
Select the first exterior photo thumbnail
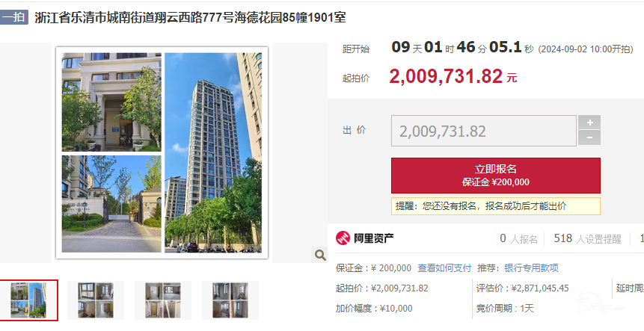28,300
